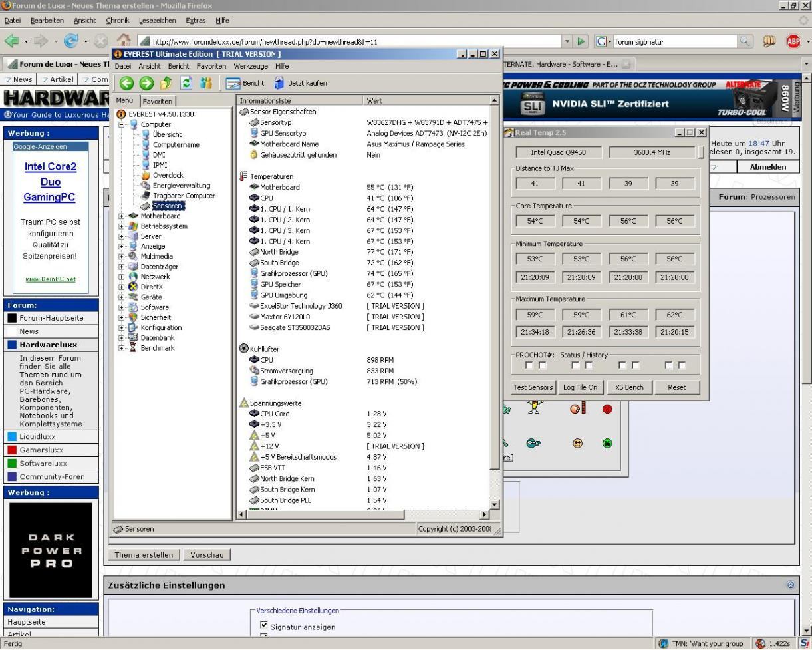Select Tragbarer Computer tree entry
Image resolution: width=812 pixels, height=650 pixels.
184,196
